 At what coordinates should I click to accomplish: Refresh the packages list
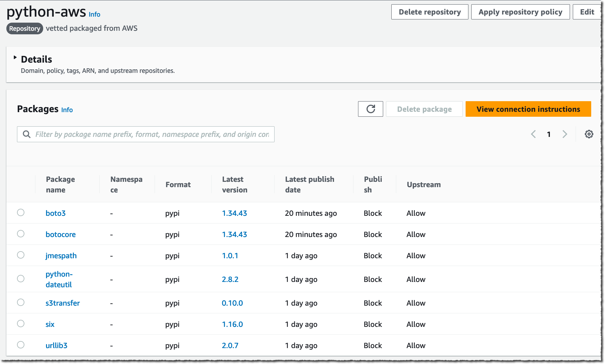pos(370,109)
